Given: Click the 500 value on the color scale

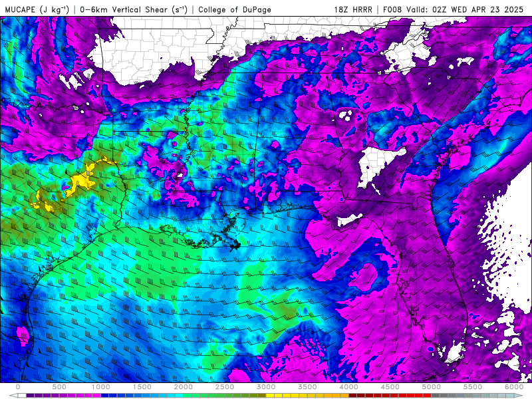Looking at the screenshot, I should tap(59, 387).
